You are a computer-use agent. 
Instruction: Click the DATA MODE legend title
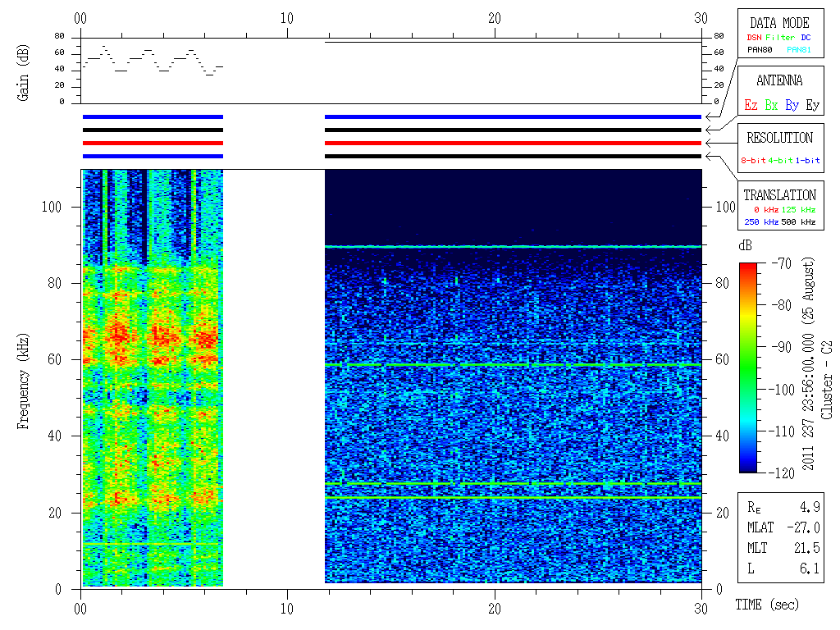[779, 23]
